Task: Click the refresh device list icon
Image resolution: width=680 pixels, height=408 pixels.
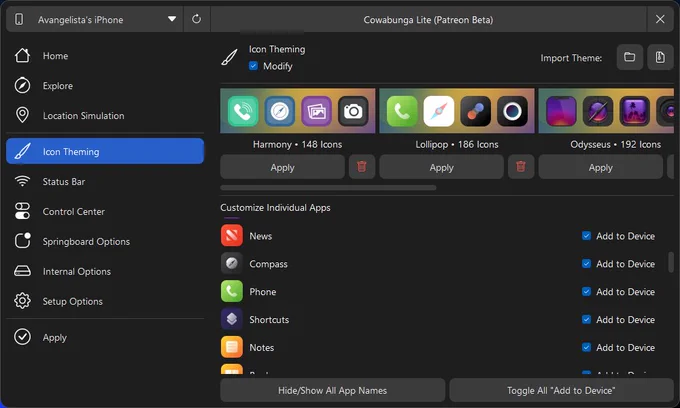Action: pyautogui.click(x=196, y=19)
